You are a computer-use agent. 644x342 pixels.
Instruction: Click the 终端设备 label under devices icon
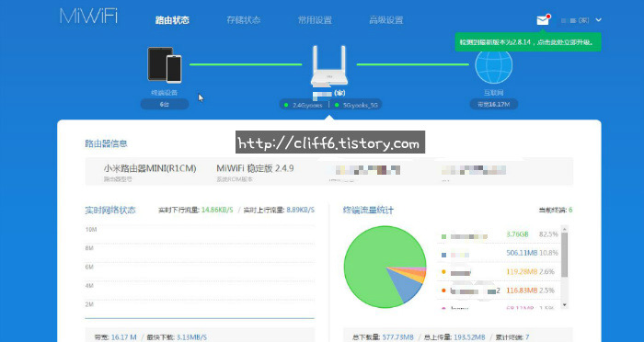[x=165, y=93]
